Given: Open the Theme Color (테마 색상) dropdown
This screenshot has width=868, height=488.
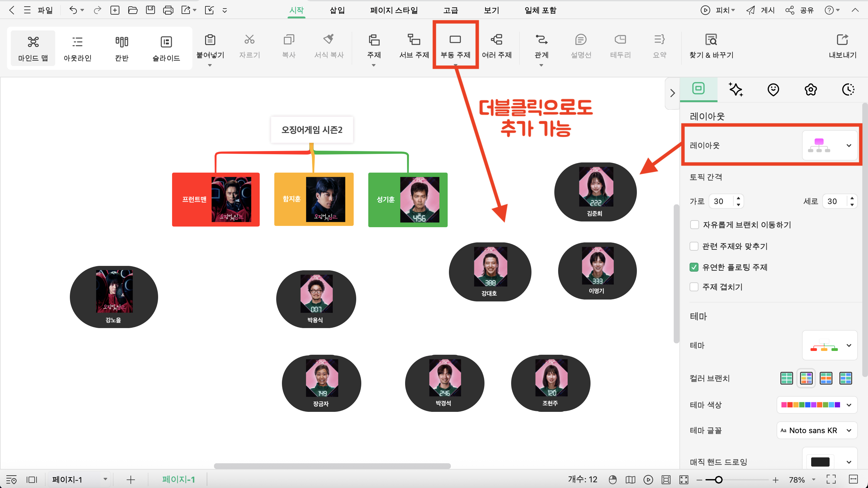Looking at the screenshot, I should pyautogui.click(x=817, y=405).
